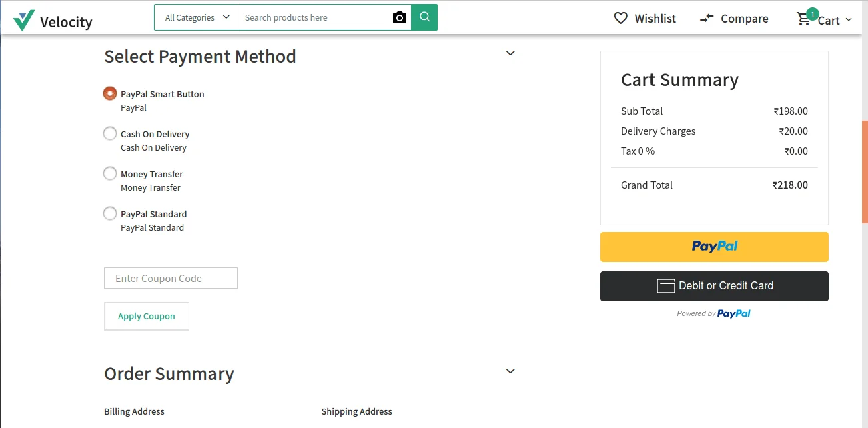Click the green search magnifier button
This screenshot has width=868, height=428.
[424, 17]
